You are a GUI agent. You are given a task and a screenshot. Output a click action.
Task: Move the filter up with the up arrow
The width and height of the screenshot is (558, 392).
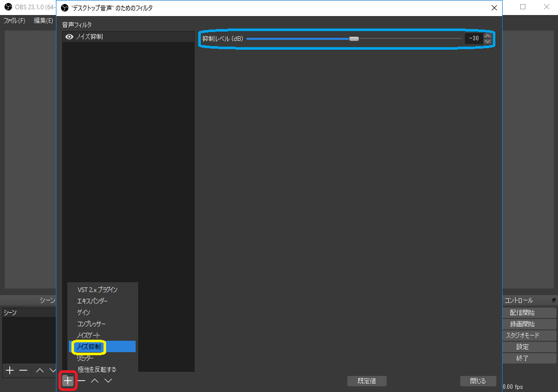(95, 381)
